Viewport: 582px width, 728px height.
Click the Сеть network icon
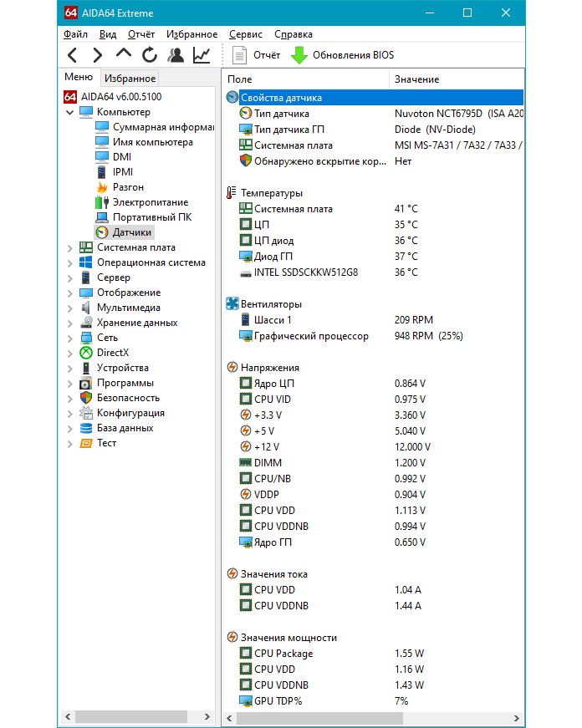86,338
